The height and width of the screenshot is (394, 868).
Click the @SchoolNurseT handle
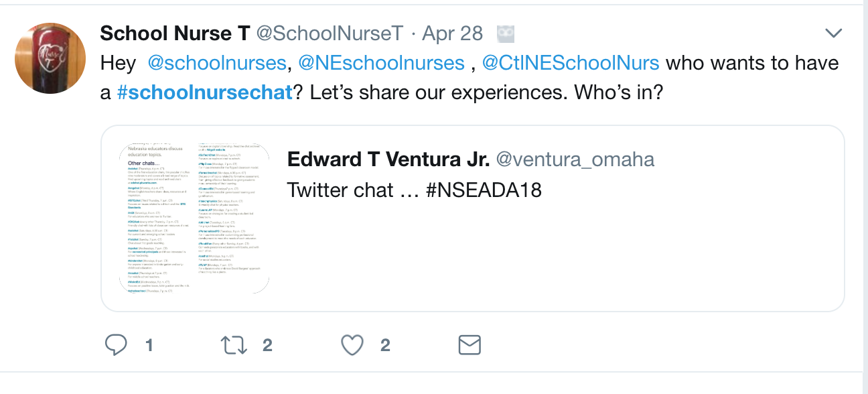(330, 34)
